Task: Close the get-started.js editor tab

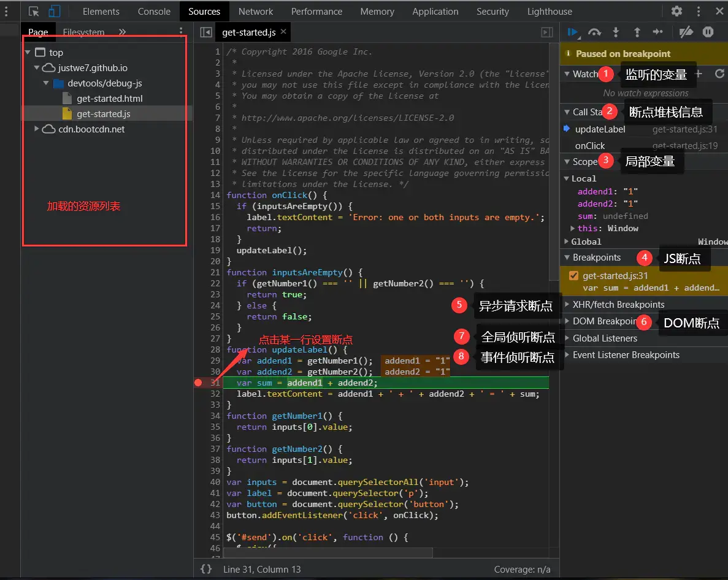Action: pyautogui.click(x=283, y=31)
